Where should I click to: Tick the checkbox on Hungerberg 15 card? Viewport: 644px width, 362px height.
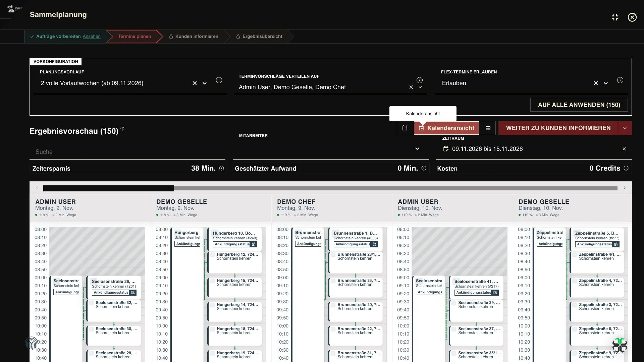tap(212, 281)
